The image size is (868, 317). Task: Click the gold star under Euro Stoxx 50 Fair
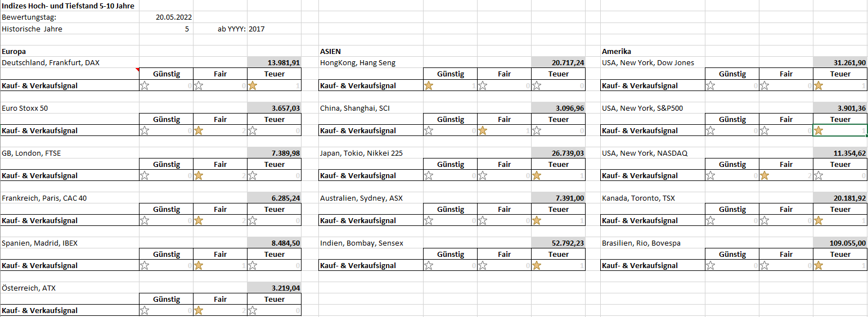tap(199, 131)
